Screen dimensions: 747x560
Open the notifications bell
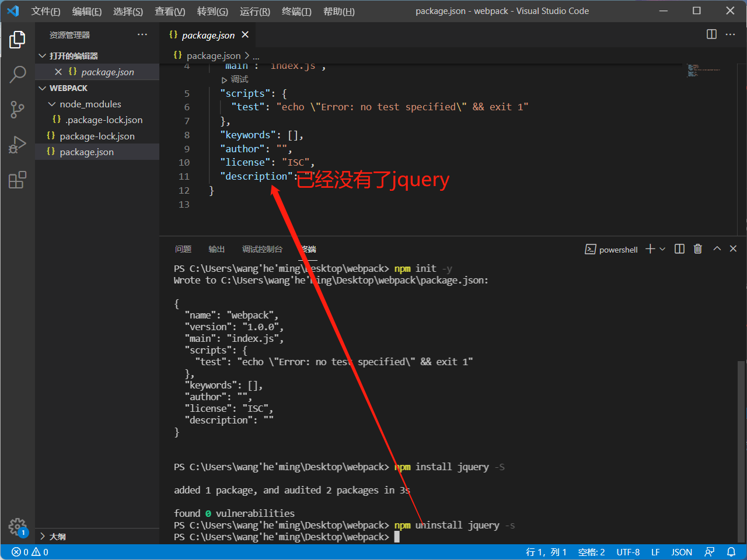coord(731,552)
